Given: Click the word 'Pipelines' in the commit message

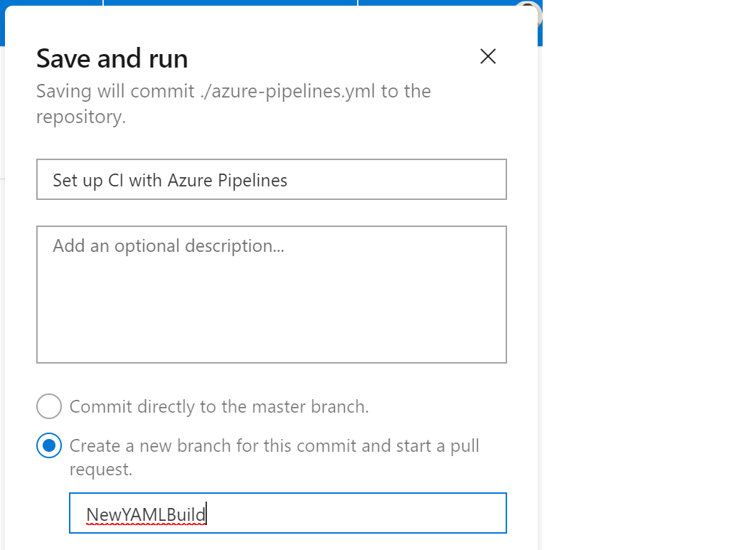Looking at the screenshot, I should (x=252, y=180).
